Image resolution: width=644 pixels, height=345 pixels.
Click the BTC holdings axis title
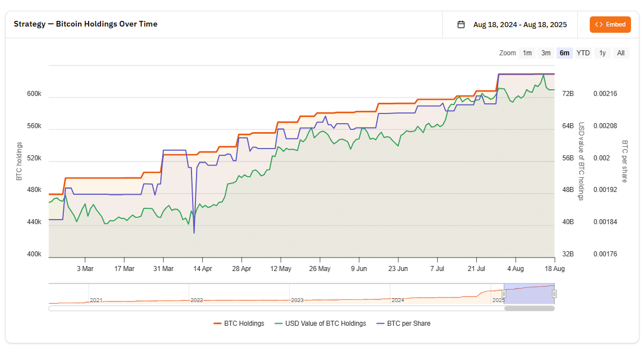(x=19, y=161)
